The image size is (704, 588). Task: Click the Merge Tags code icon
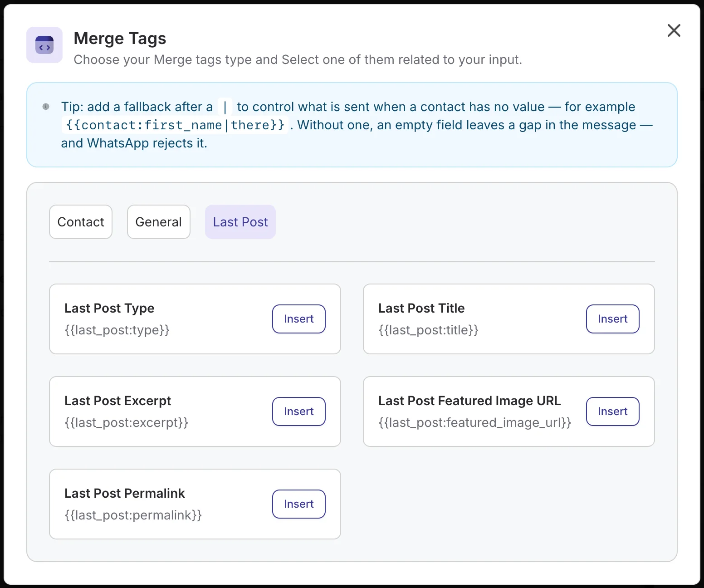[x=44, y=45]
